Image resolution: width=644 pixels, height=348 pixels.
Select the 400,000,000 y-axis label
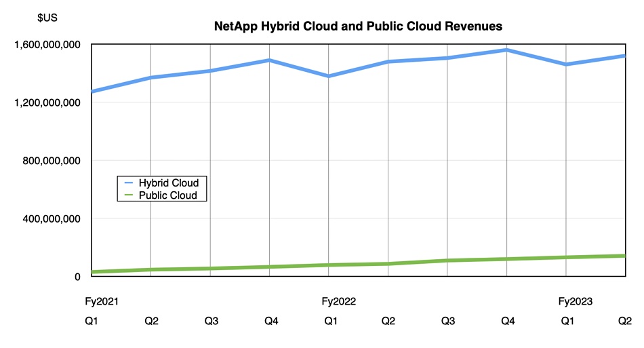52,218
